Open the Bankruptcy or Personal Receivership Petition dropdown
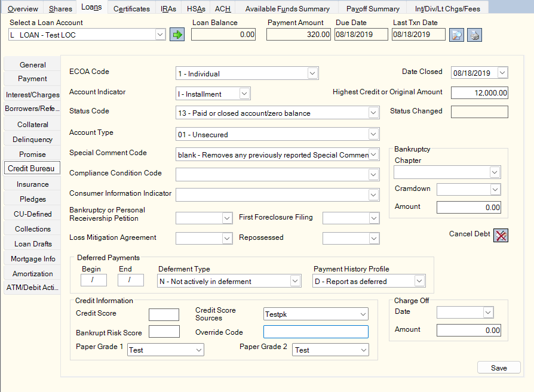The height and width of the screenshot is (392, 534). (227, 218)
